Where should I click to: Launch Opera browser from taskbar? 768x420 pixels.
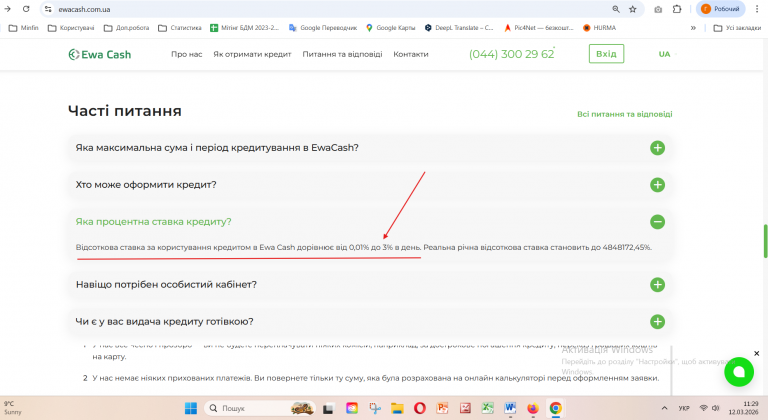[420, 408]
